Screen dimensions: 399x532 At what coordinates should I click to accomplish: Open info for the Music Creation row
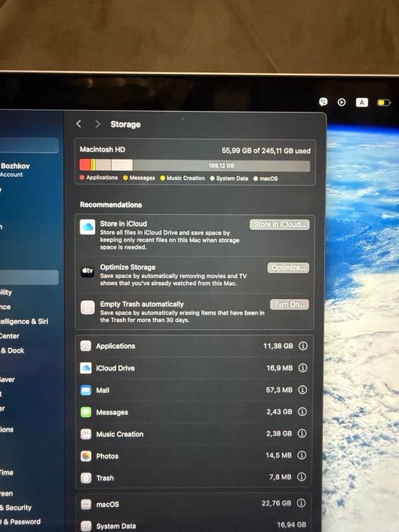coord(302,433)
